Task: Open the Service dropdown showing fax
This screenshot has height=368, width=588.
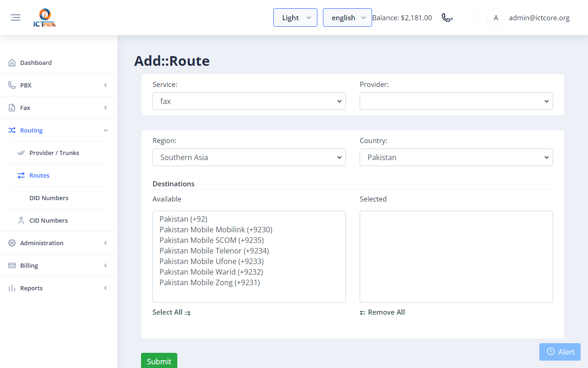Action: (249, 101)
